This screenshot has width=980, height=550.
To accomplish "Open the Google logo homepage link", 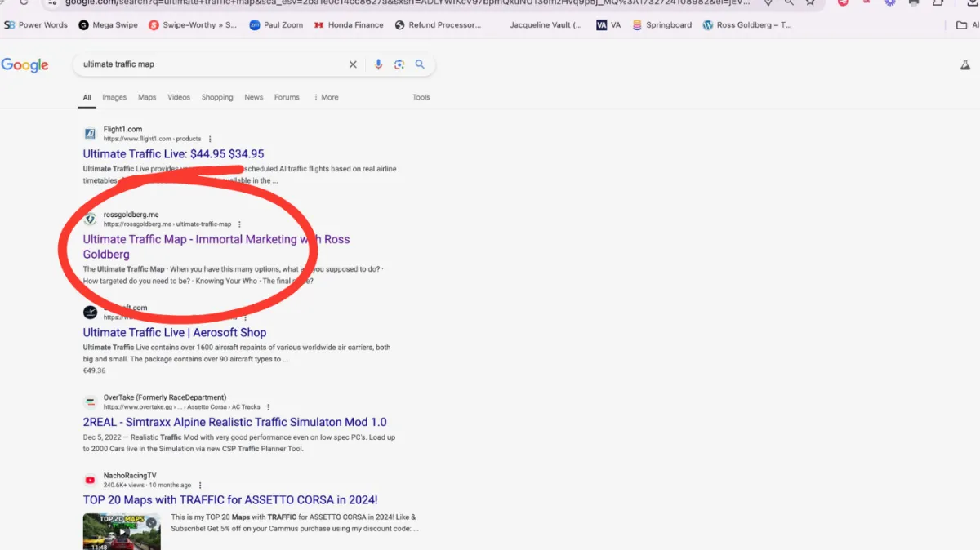I will (24, 65).
